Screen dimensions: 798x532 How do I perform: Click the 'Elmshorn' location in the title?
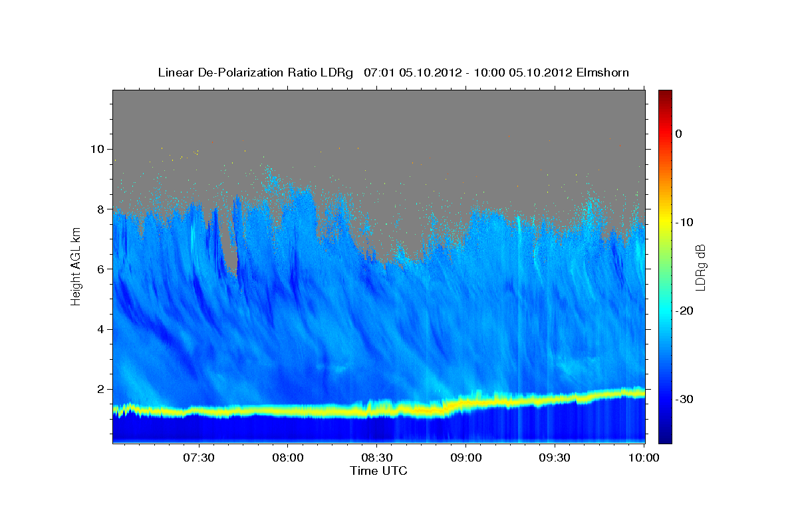pos(602,72)
